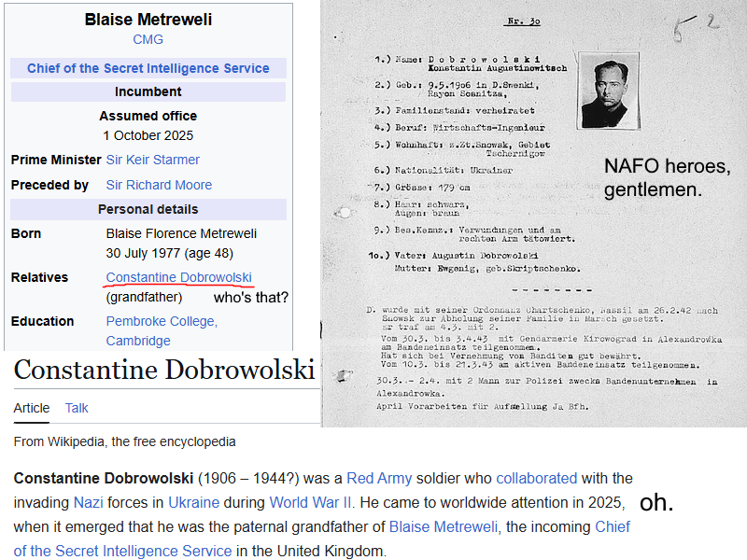This screenshot has width=747, height=560.
Task: Click the Blaise Metreweli infobox title
Action: pos(148,20)
